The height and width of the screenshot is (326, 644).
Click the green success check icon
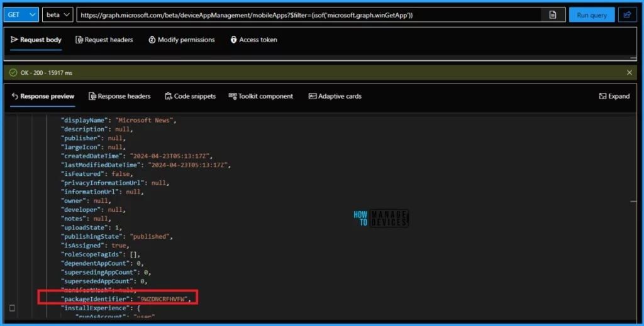pos(13,73)
